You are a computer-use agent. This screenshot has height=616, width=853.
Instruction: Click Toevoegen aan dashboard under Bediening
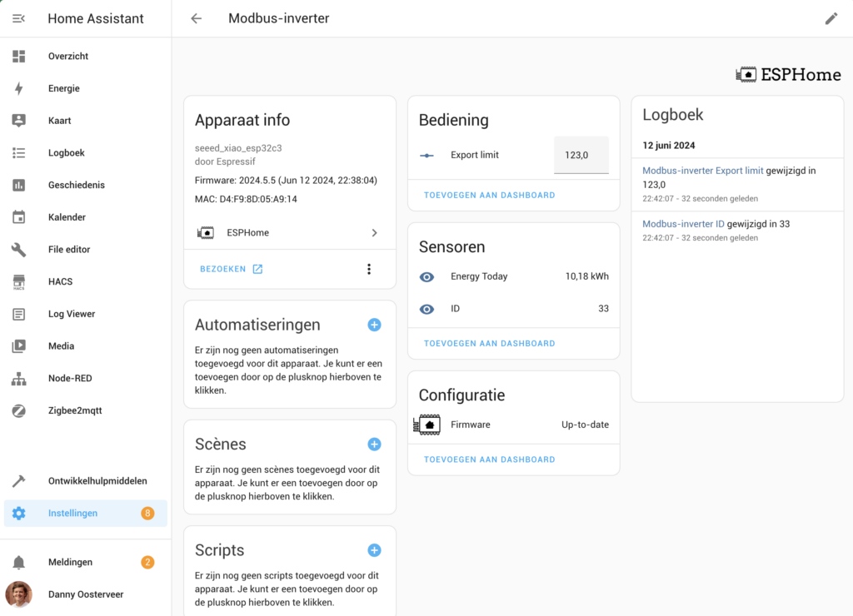489,195
